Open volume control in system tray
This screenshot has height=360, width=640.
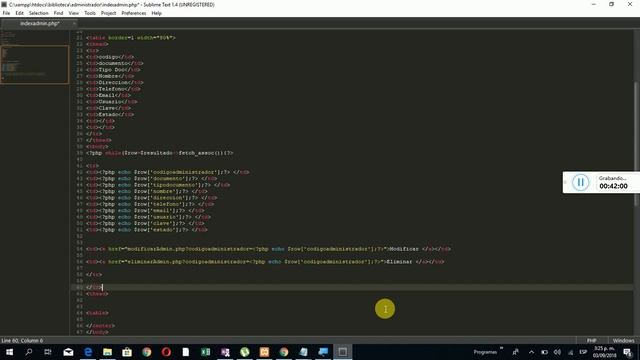[557, 352]
